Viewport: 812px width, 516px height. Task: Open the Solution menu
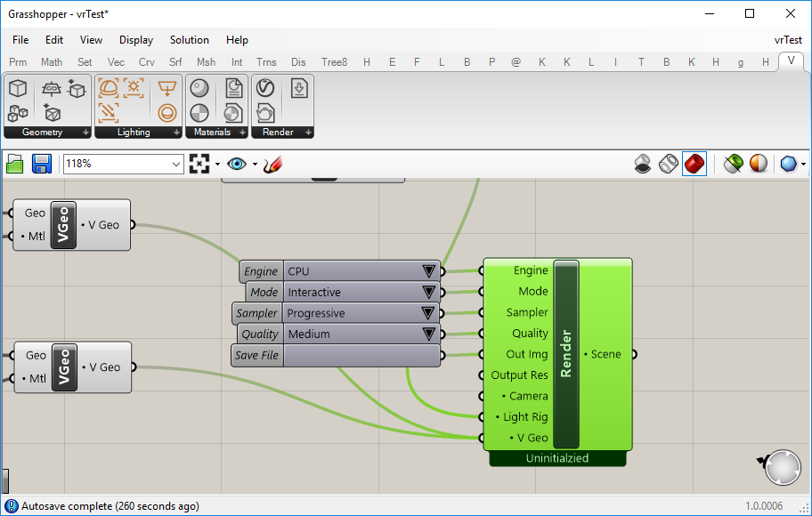click(x=189, y=40)
